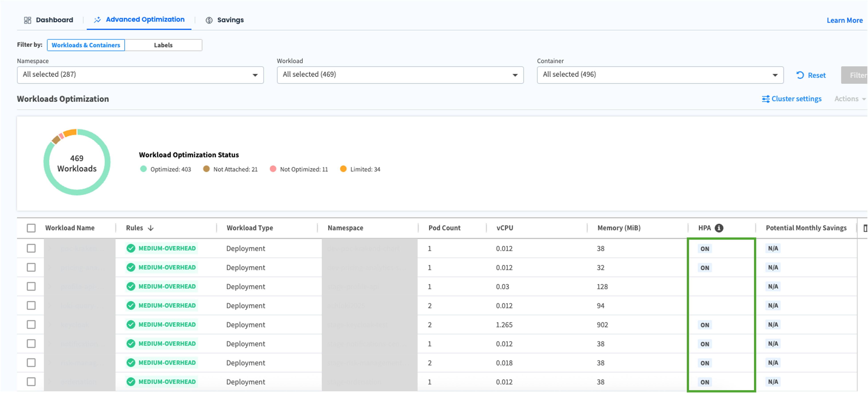Click the Reset circular arrow icon
868x393 pixels.
(x=800, y=75)
